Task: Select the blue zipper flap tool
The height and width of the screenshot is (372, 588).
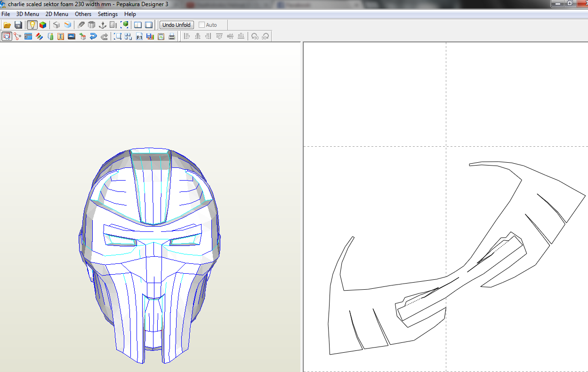Action: (x=28, y=36)
